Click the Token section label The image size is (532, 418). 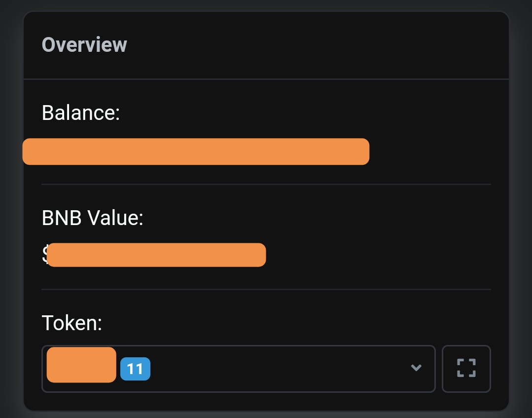tap(71, 323)
